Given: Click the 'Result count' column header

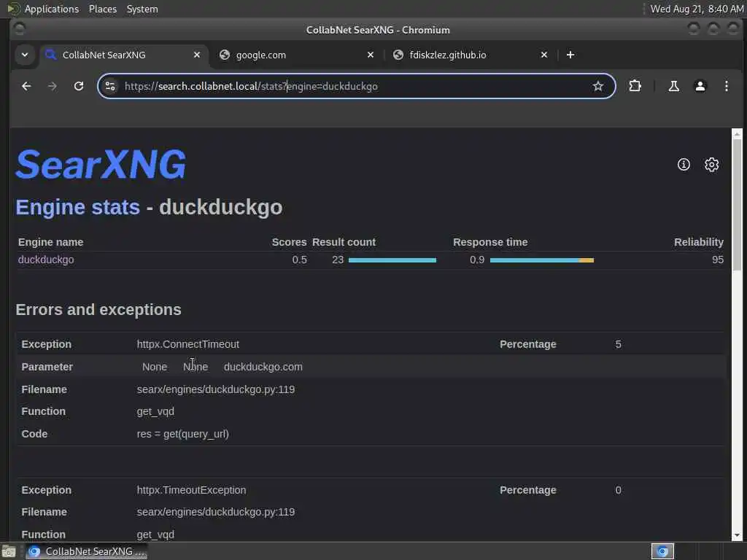Looking at the screenshot, I should (344, 242).
